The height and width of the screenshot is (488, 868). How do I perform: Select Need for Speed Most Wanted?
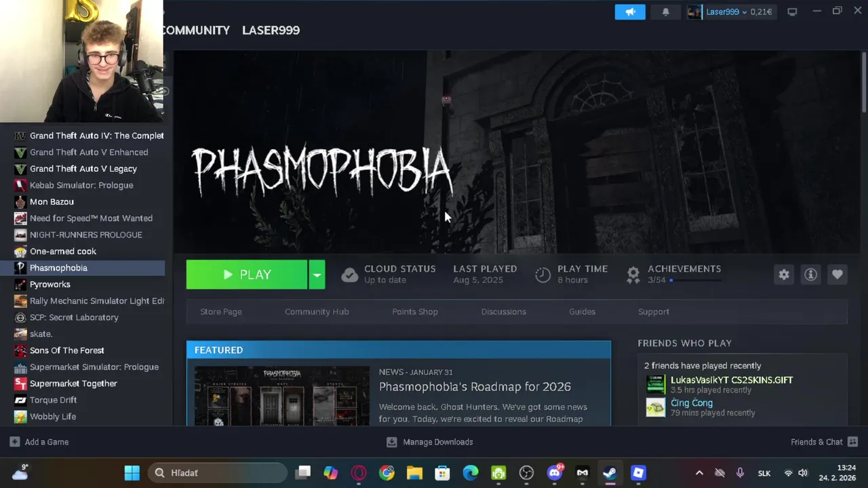[91, 218]
